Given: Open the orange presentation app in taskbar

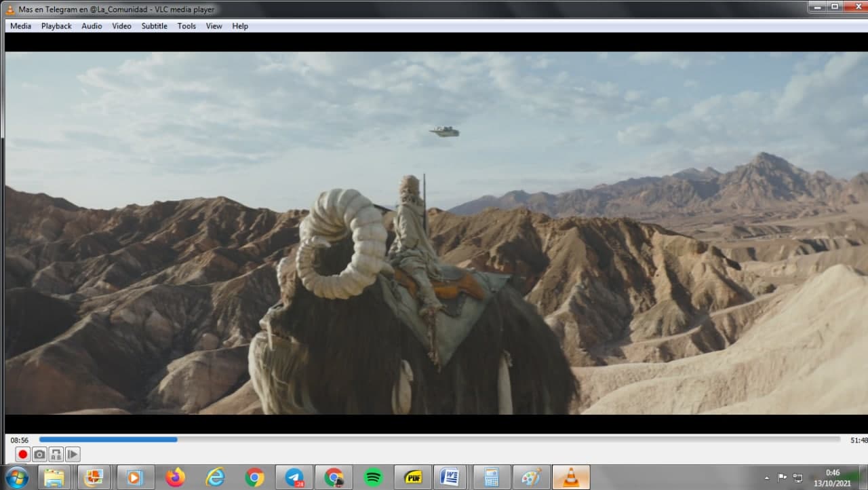Looking at the screenshot, I should click(94, 477).
